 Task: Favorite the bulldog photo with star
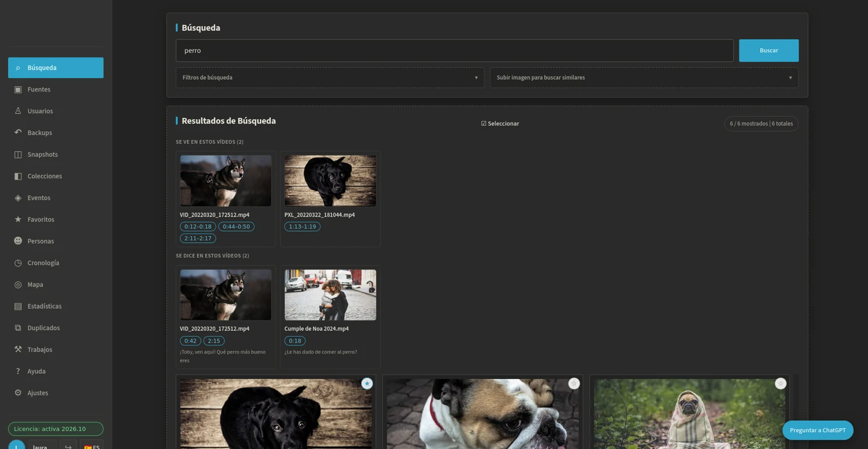click(x=574, y=383)
